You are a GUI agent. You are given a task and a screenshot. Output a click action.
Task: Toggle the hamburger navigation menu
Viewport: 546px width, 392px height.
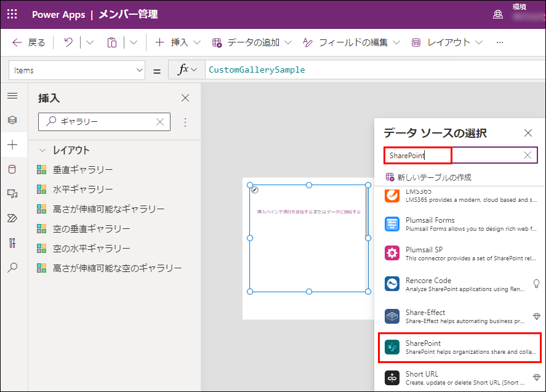[12, 95]
